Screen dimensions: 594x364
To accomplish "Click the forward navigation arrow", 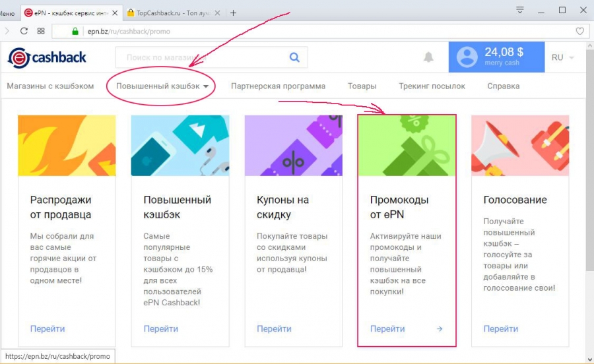I will tap(7, 31).
